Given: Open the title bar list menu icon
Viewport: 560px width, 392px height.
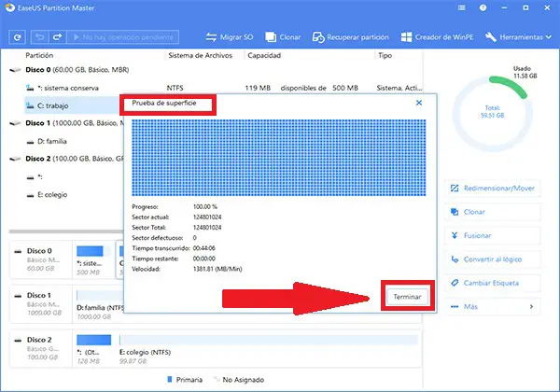Looking at the screenshot, I should 461,7.
